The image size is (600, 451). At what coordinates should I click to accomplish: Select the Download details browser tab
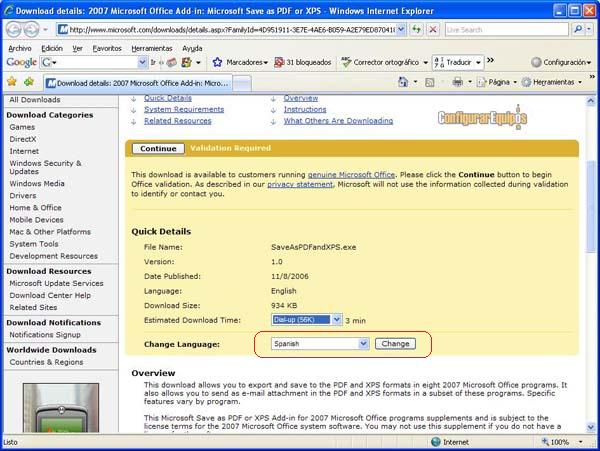[x=137, y=83]
